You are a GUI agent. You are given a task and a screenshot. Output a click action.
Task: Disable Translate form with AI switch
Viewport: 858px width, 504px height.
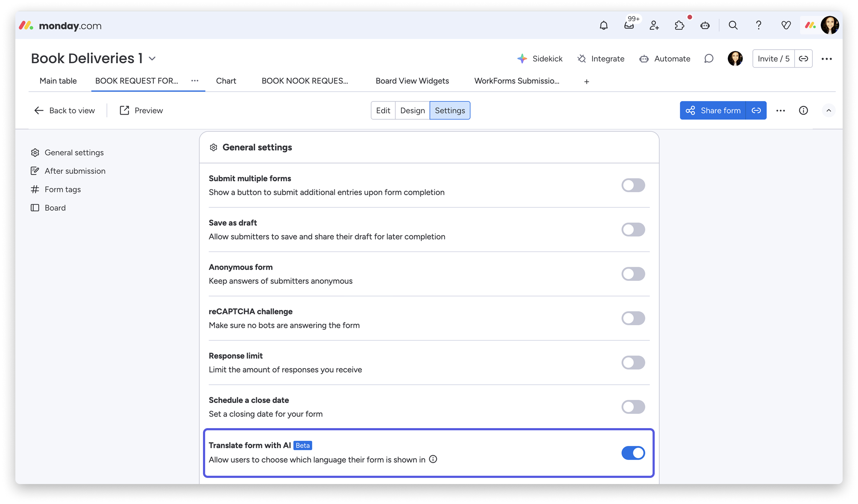(x=633, y=453)
